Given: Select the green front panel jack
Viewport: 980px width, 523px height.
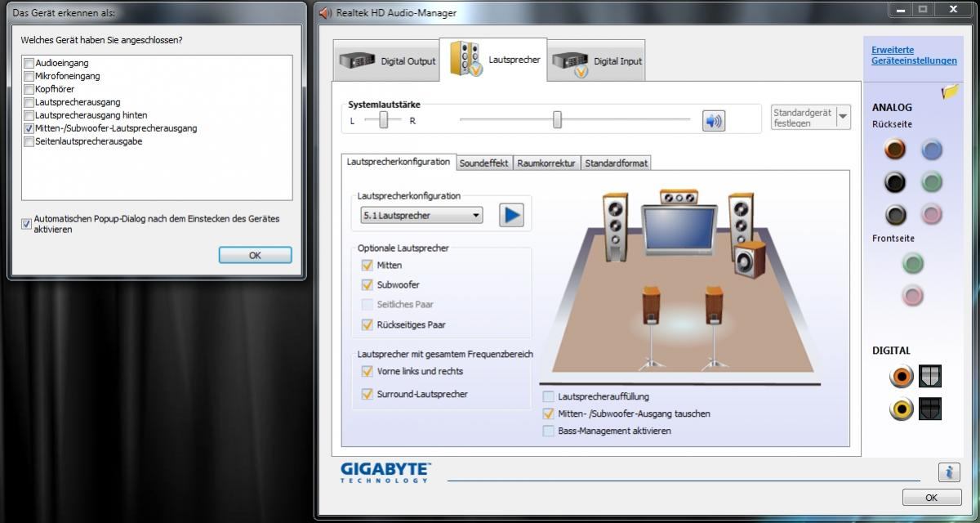Looking at the screenshot, I should (x=913, y=263).
